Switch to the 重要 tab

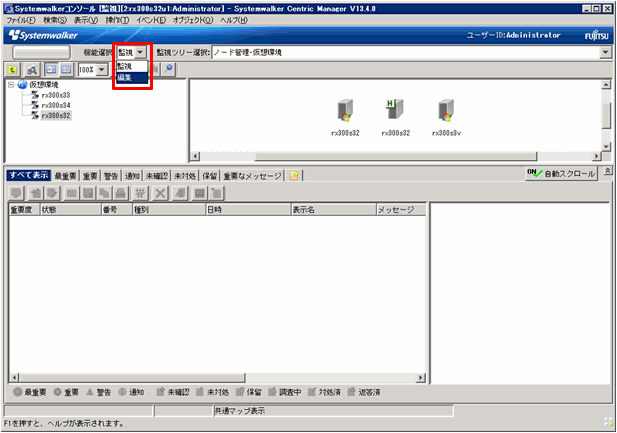pyautogui.click(x=90, y=176)
